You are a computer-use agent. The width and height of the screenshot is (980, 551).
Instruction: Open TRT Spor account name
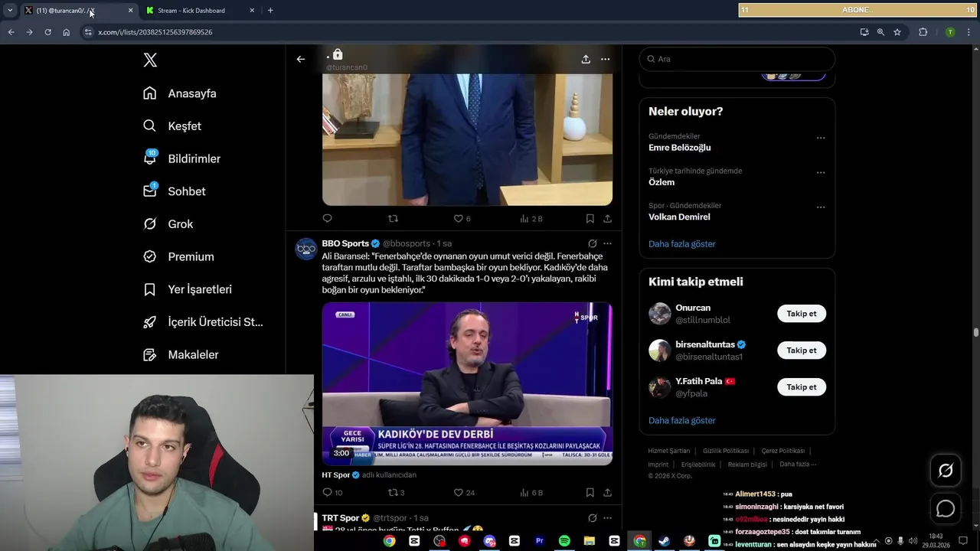point(341,518)
